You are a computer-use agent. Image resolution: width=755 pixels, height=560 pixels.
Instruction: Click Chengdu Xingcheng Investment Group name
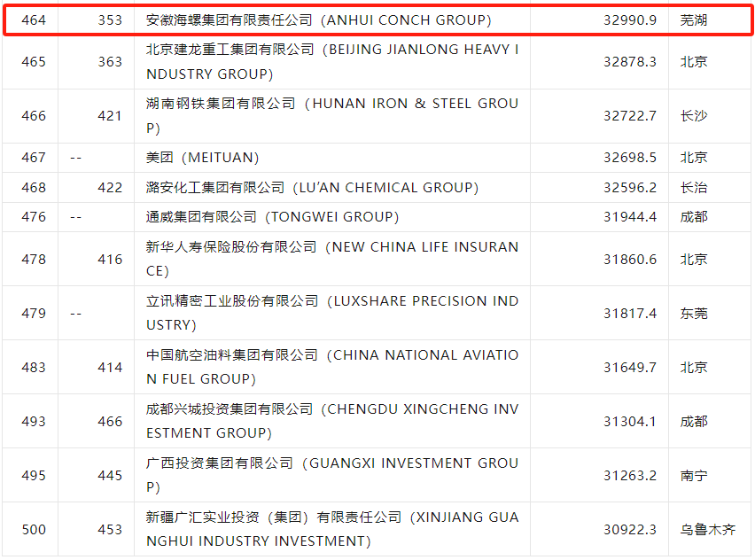point(332,422)
